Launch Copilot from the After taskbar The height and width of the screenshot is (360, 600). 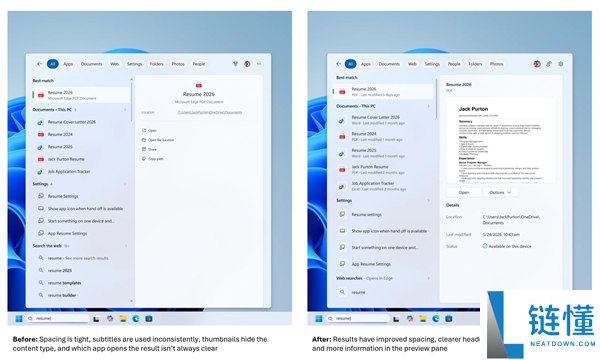[x=410, y=319]
